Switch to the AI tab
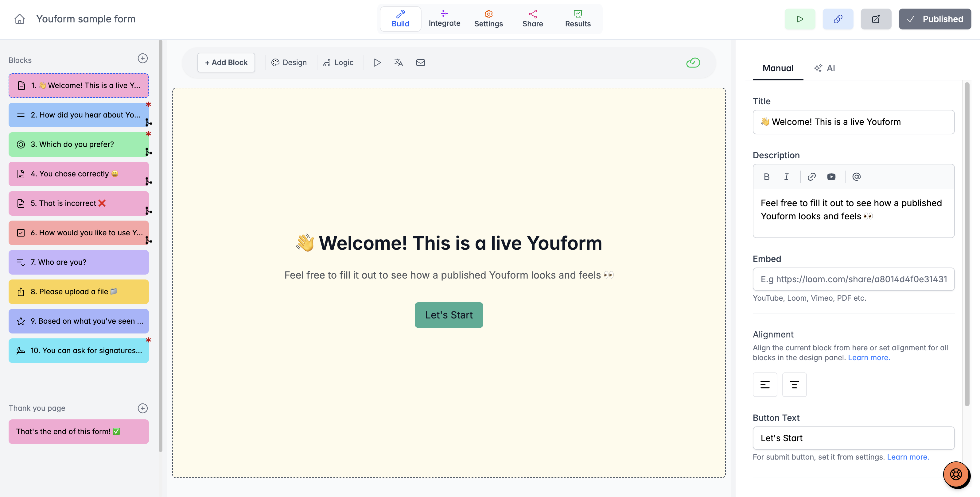This screenshot has height=497, width=980. (825, 68)
